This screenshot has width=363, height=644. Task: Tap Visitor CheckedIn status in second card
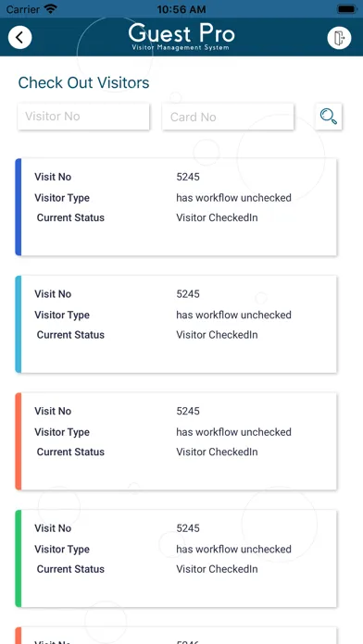coord(217,335)
